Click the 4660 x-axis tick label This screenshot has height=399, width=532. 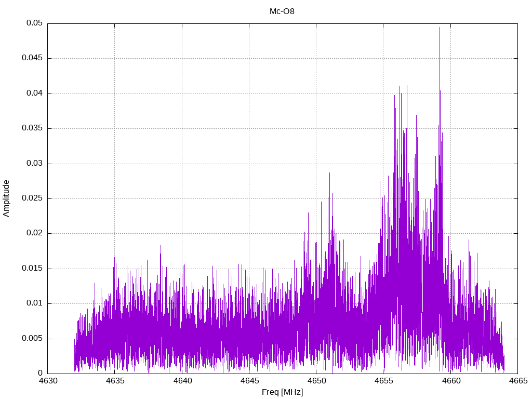point(450,381)
